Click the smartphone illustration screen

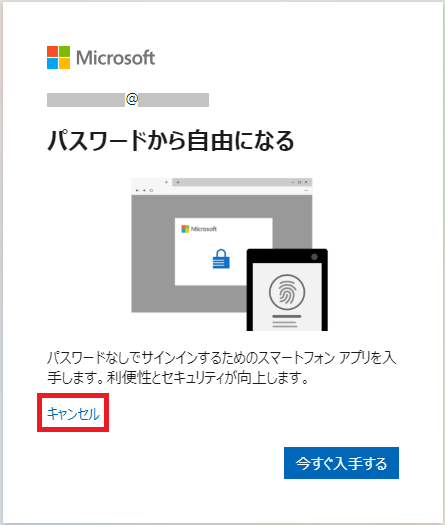(287, 297)
